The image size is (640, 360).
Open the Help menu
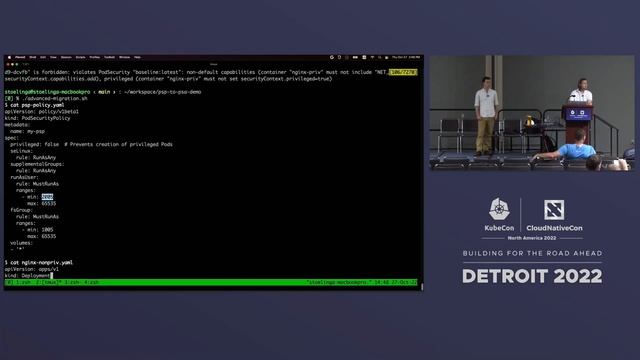point(138,57)
